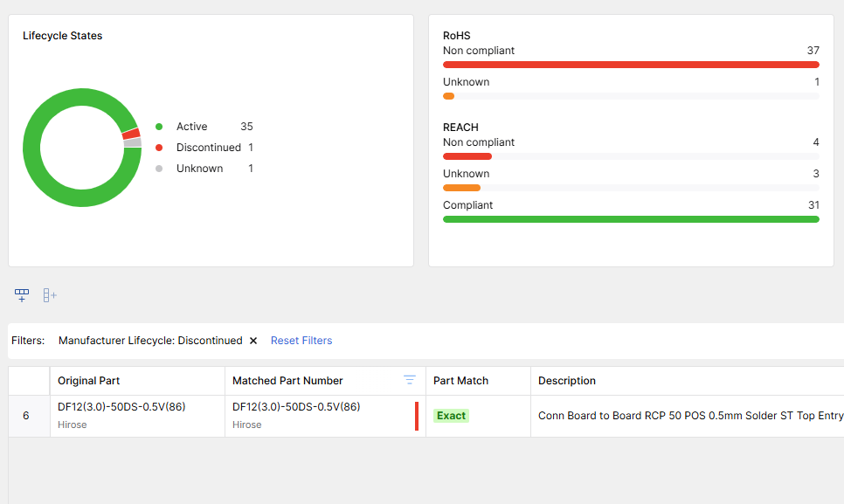
Task: Open Matched Part Number column filter icon
Action: (x=409, y=380)
